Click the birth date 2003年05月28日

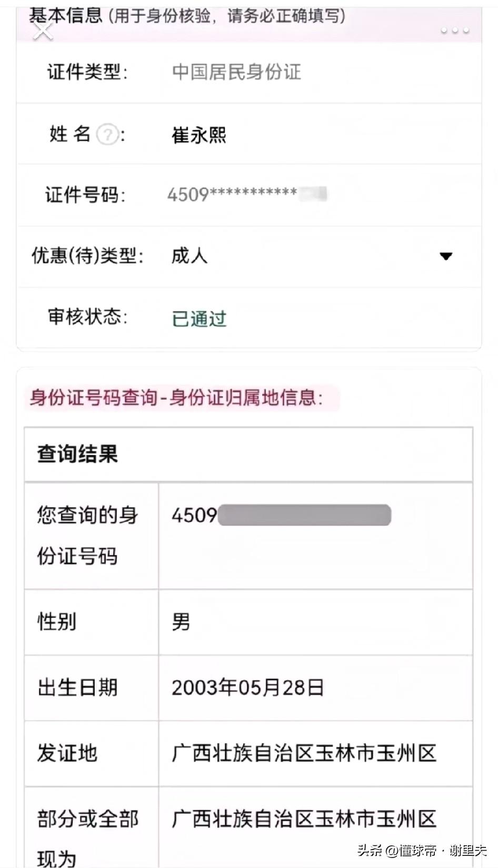point(247,687)
